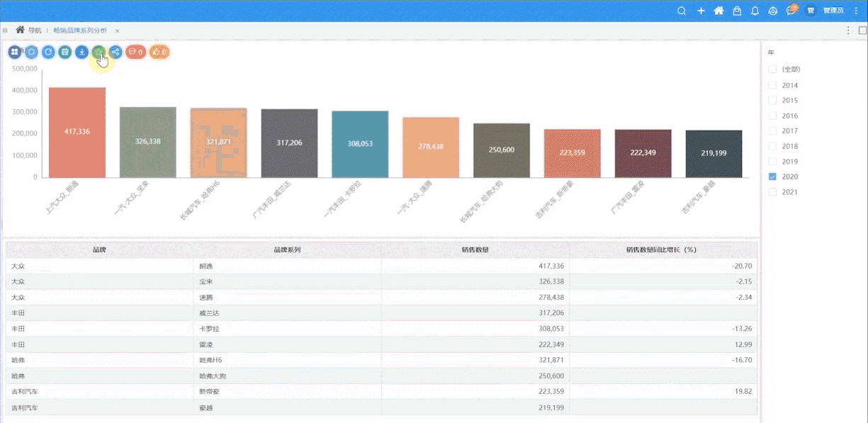Click the sync arrows toolbar icon
Image resolution: width=868 pixels, height=423 pixels.
(x=31, y=52)
